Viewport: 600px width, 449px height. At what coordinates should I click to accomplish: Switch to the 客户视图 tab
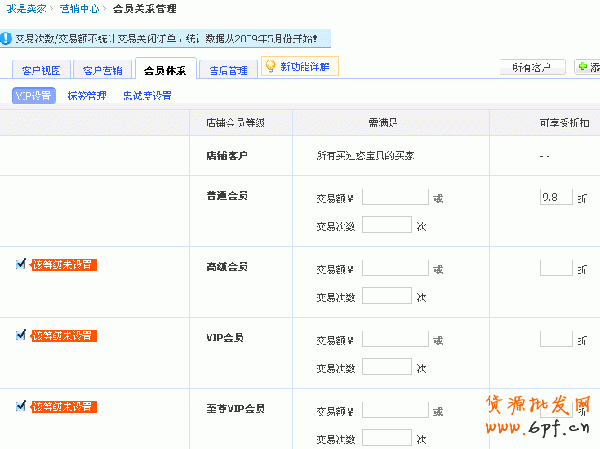42,71
